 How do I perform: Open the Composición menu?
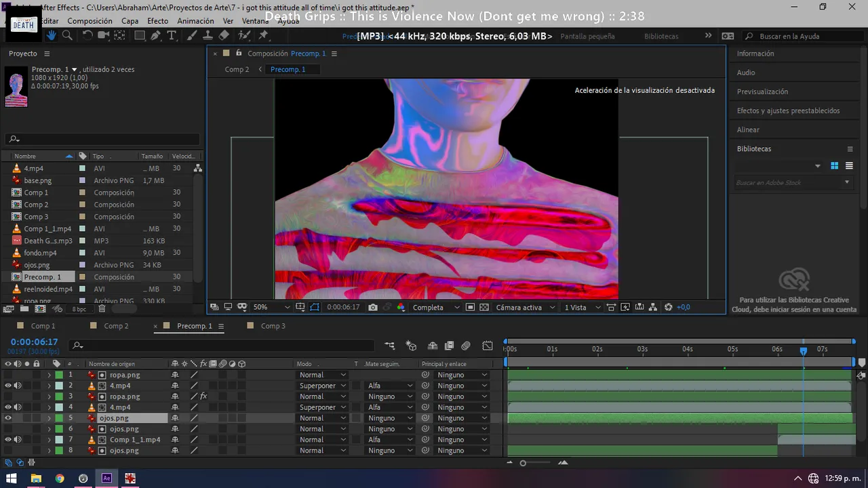(90, 21)
